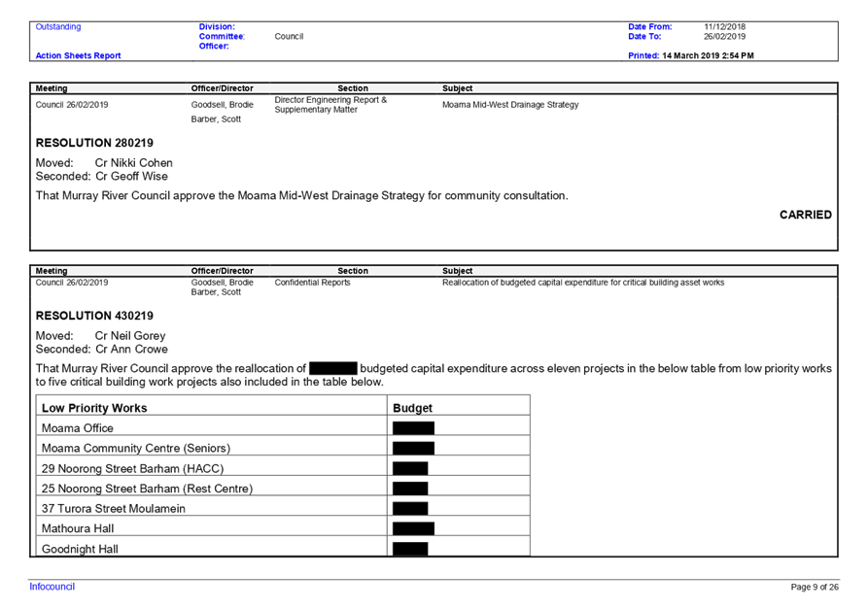Select the Low Priority Works column header
The image size is (868, 608).
pos(94,408)
